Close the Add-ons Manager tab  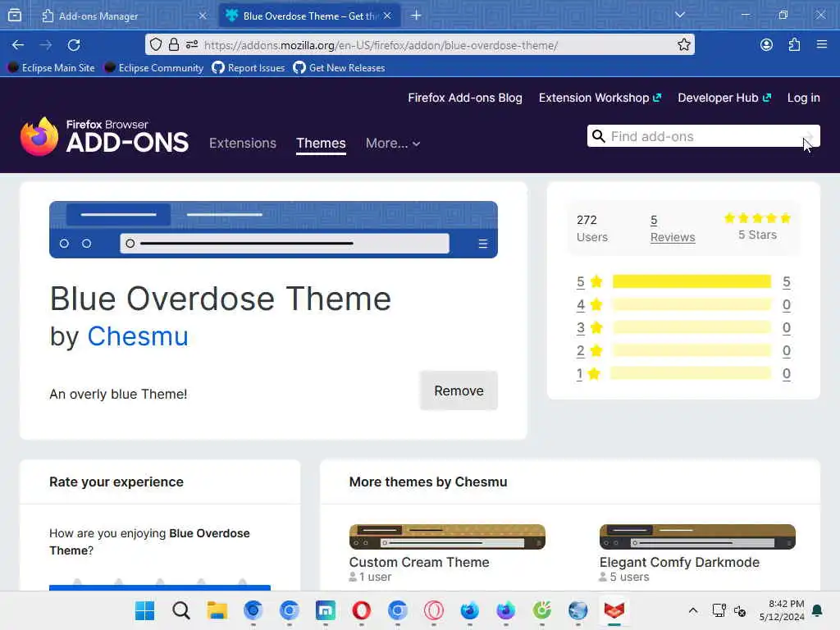[x=203, y=16]
